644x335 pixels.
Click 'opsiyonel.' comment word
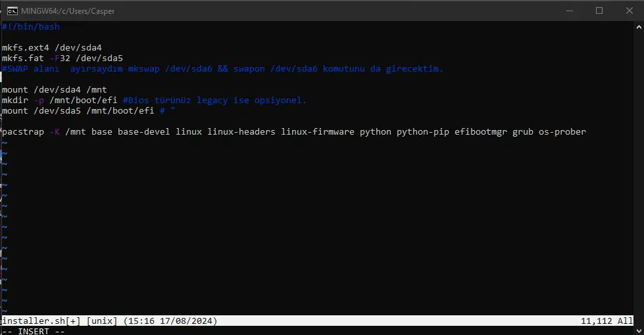coord(280,100)
